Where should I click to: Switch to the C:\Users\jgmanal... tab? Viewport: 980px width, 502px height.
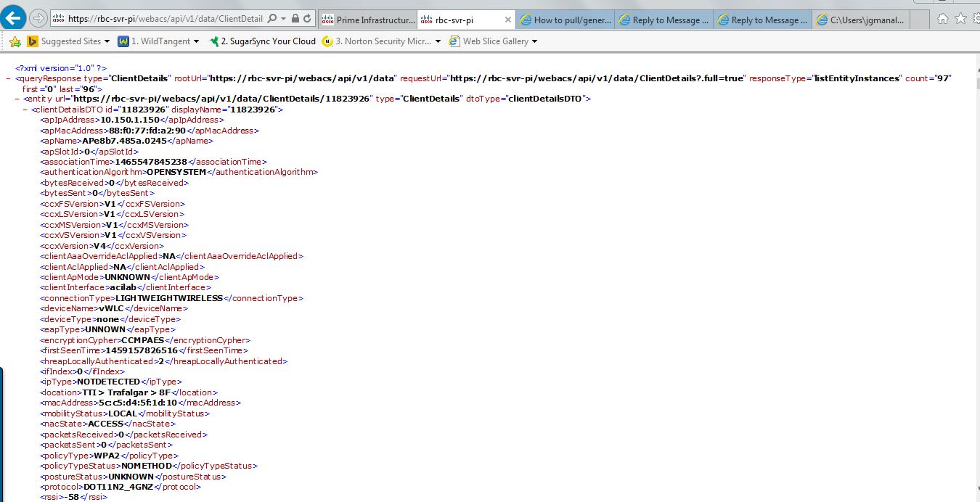pos(862,20)
